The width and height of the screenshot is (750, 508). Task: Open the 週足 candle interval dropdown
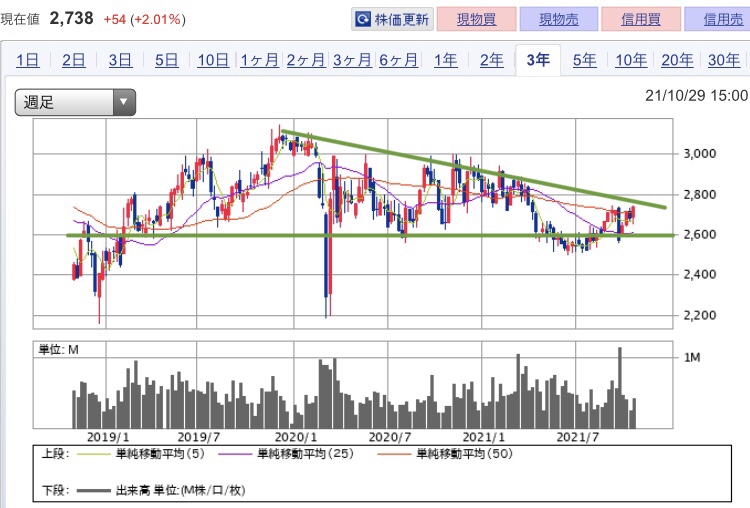[x=75, y=102]
